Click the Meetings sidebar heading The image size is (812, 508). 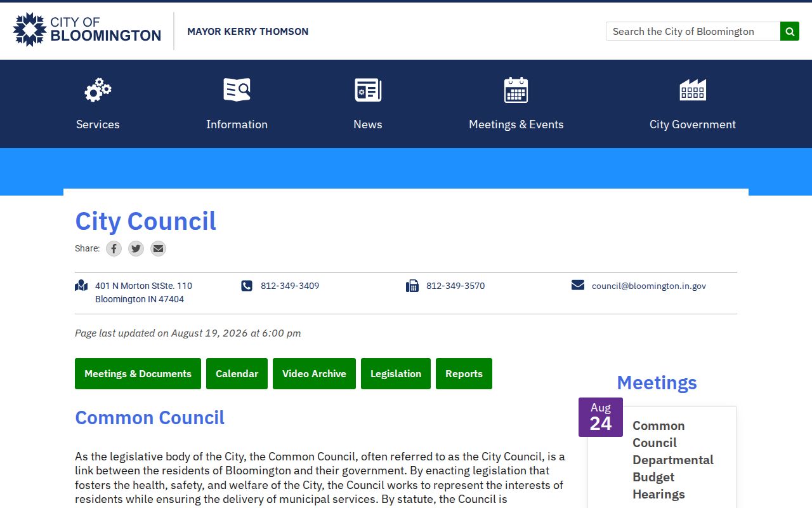657,382
